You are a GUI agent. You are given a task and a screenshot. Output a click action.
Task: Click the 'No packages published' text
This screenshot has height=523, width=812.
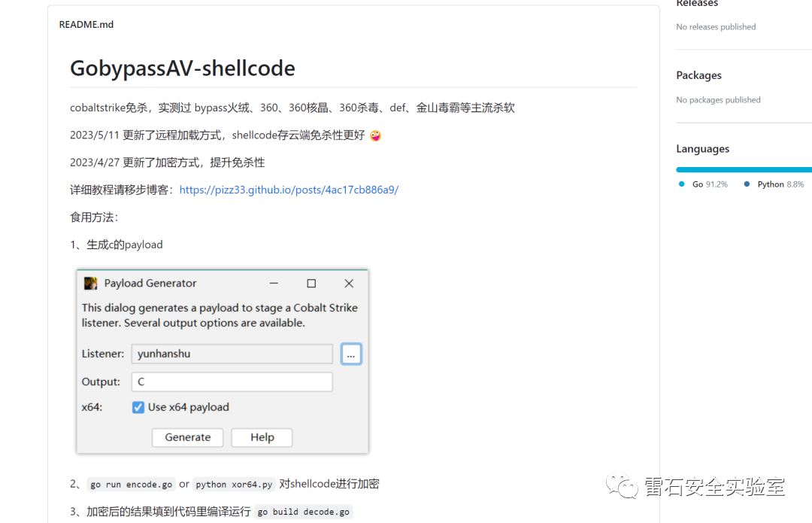(718, 100)
